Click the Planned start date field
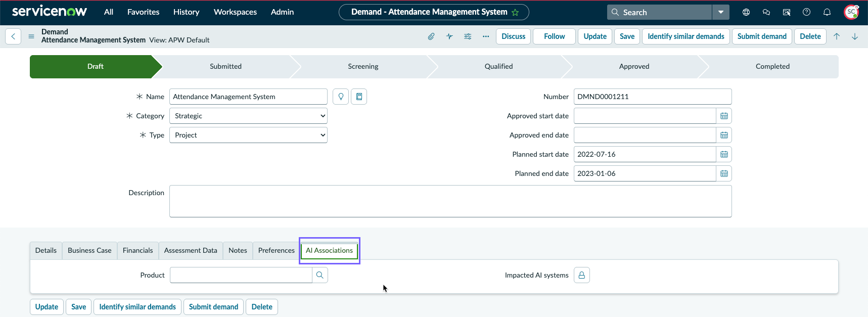868x317 pixels. 645,154
